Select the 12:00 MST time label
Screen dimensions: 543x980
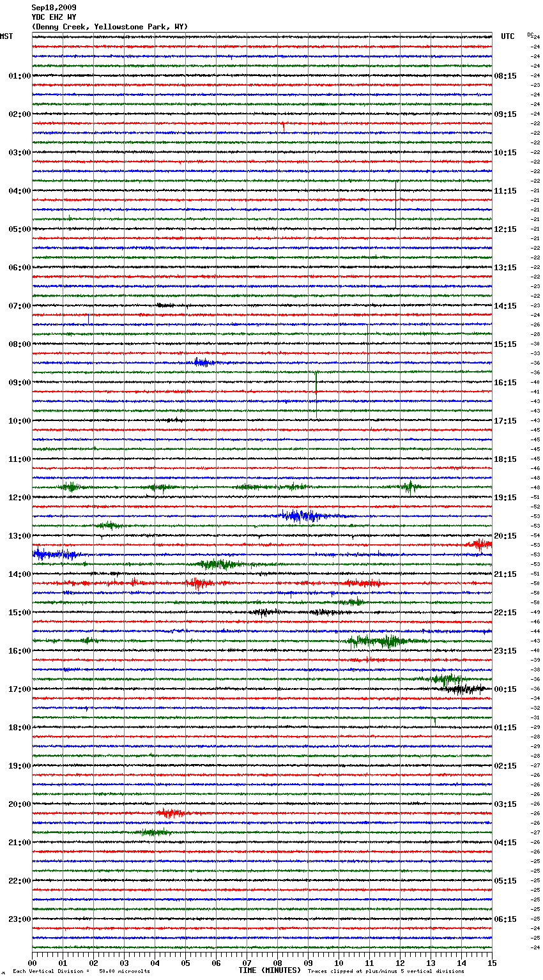(20, 498)
